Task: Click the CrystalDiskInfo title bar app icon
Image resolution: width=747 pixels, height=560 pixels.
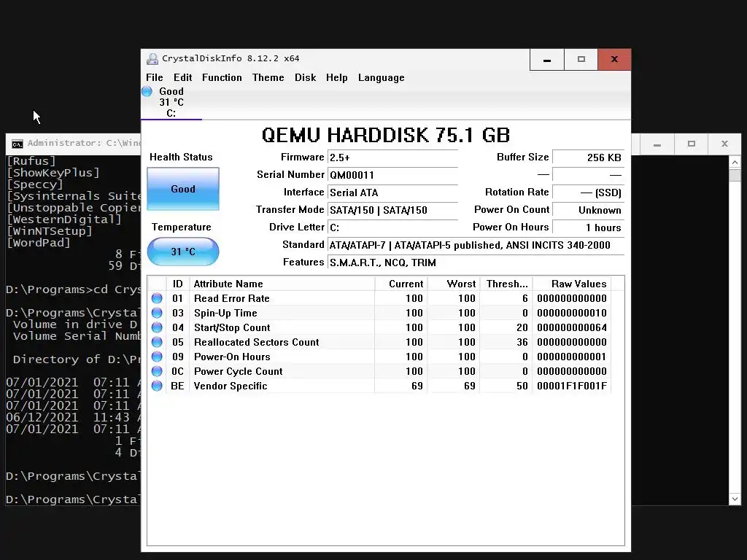Action: tap(152, 58)
